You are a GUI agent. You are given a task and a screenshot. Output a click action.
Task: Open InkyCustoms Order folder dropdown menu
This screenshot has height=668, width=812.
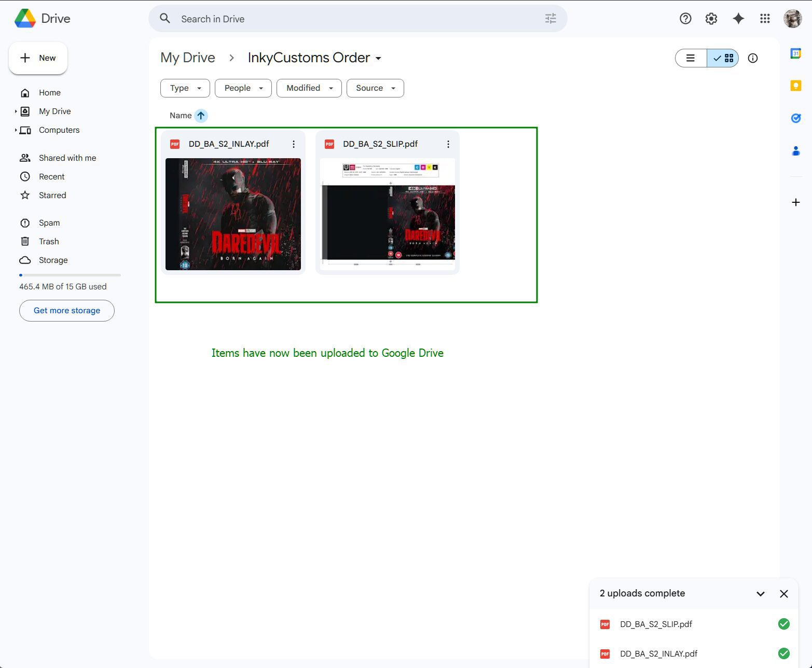click(x=378, y=58)
